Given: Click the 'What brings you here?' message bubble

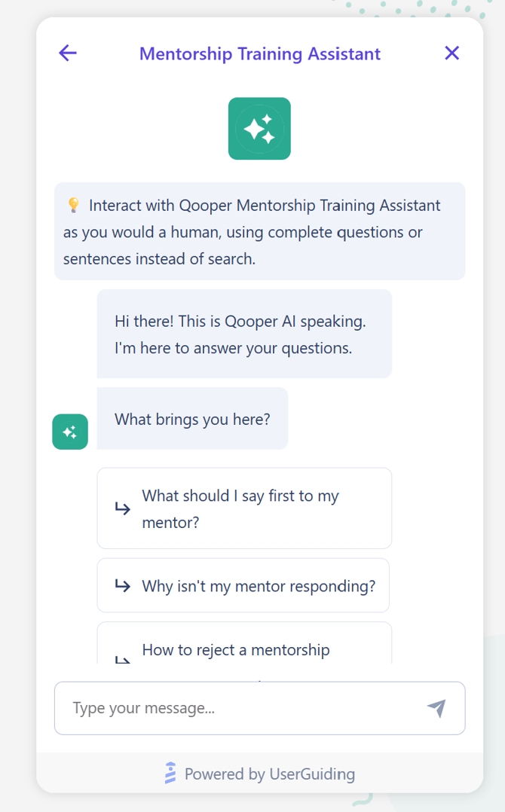Looking at the screenshot, I should (x=192, y=419).
